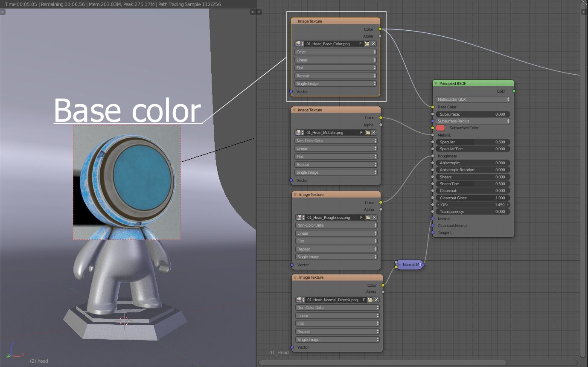Click open-file folder icon for 01_Head_Base_Color.png
Image resolution: width=588 pixels, height=367 pixels.
tap(367, 44)
